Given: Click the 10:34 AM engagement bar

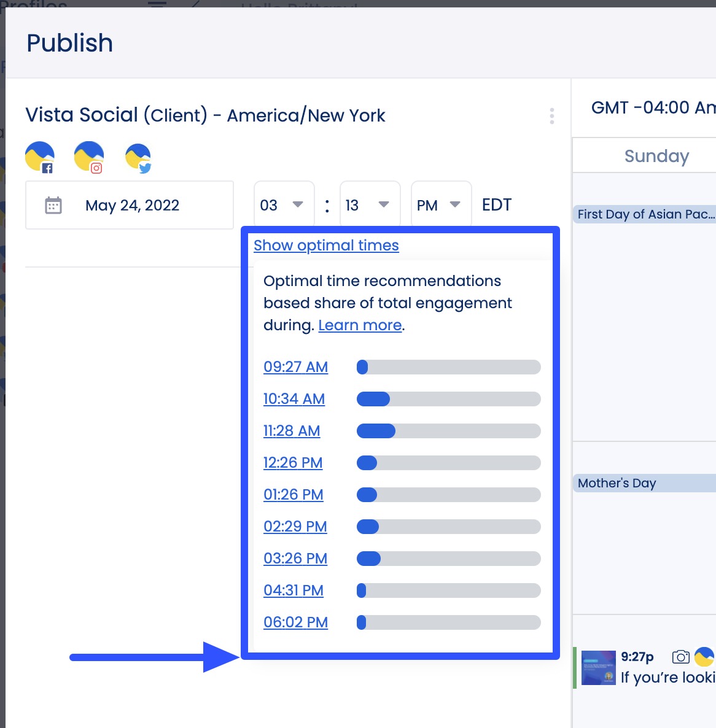Looking at the screenshot, I should (x=448, y=399).
